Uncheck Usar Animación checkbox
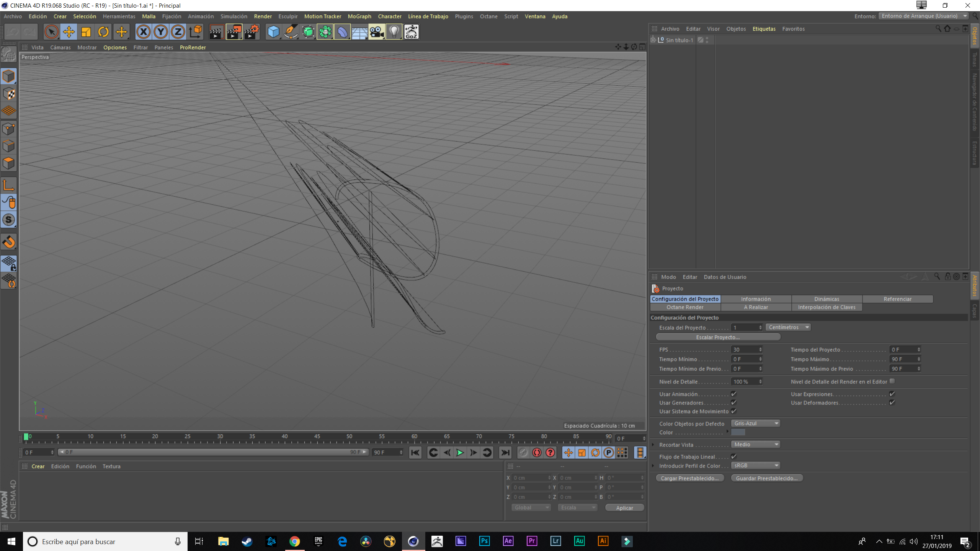Screen dimensions: 980x551 pos(733,394)
